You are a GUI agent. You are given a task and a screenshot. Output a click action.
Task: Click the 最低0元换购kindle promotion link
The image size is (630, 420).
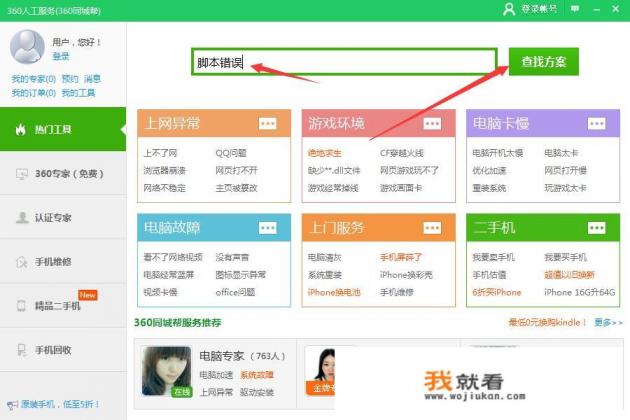[x=548, y=322]
